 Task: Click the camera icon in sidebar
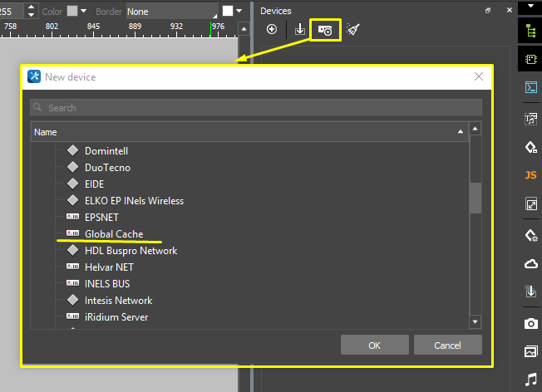(x=530, y=323)
